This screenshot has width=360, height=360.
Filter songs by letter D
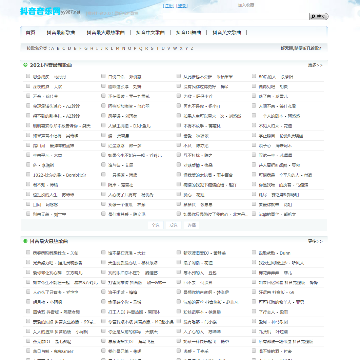69,48
